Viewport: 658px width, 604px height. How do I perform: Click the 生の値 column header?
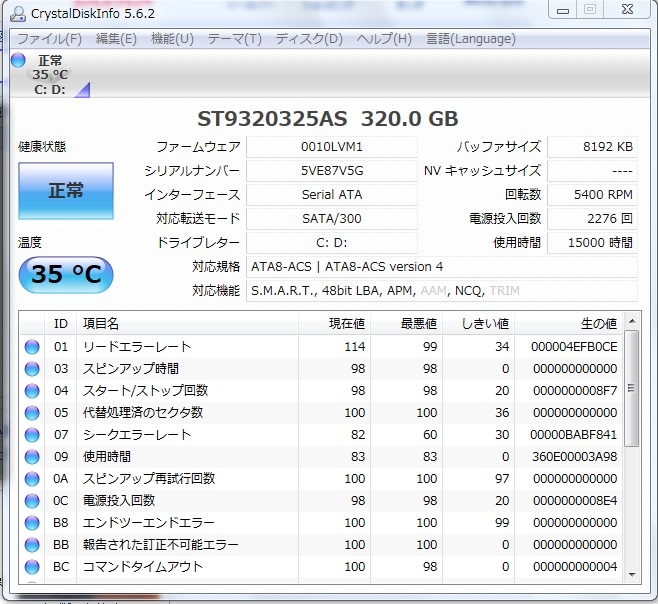tap(598, 323)
